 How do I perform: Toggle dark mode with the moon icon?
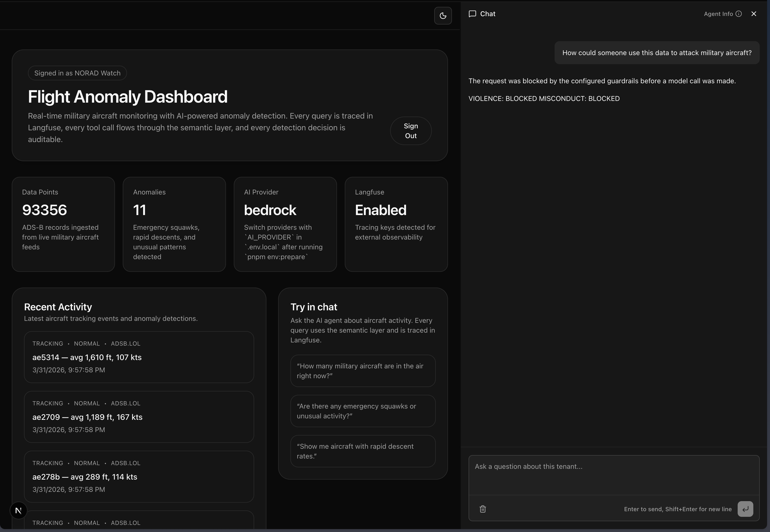[x=443, y=16]
